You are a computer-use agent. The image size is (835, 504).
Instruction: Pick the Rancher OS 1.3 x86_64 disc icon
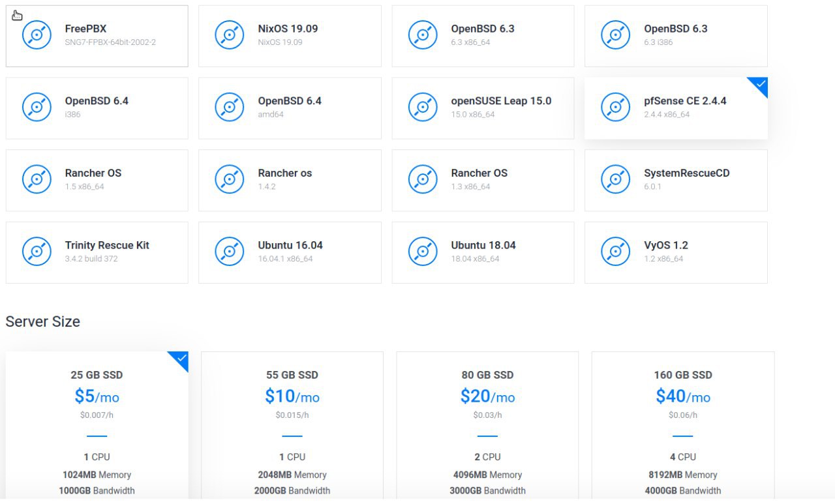click(x=423, y=180)
